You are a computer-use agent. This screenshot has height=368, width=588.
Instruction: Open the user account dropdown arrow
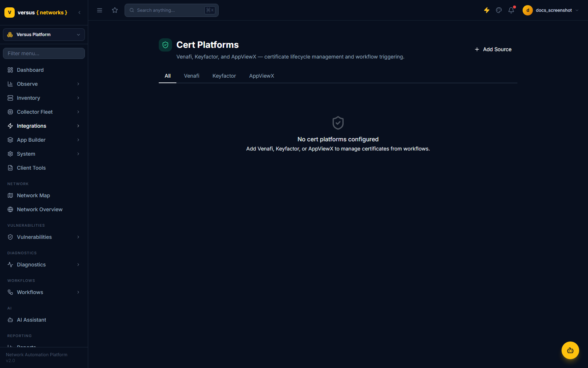click(x=577, y=10)
